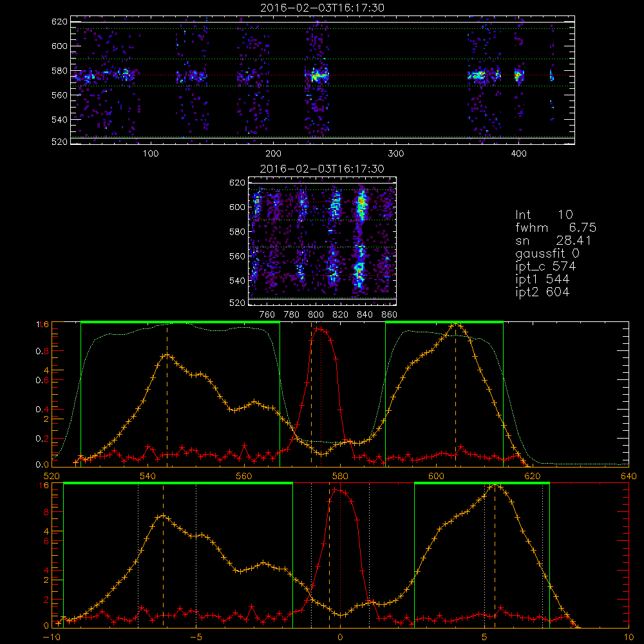Click x-axis label '760' on zoomed image

pyautogui.click(x=267, y=315)
